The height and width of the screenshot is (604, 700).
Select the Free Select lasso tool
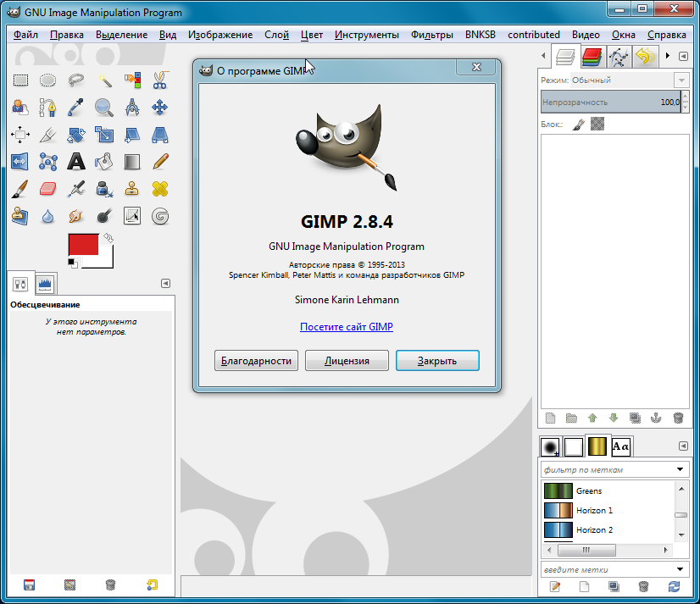[x=76, y=80]
